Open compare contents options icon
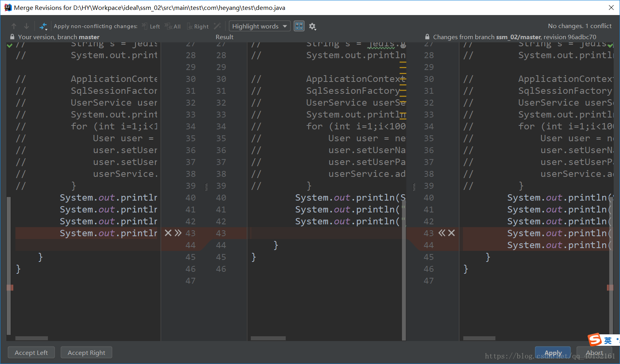The width and height of the screenshot is (620, 364). click(44, 26)
